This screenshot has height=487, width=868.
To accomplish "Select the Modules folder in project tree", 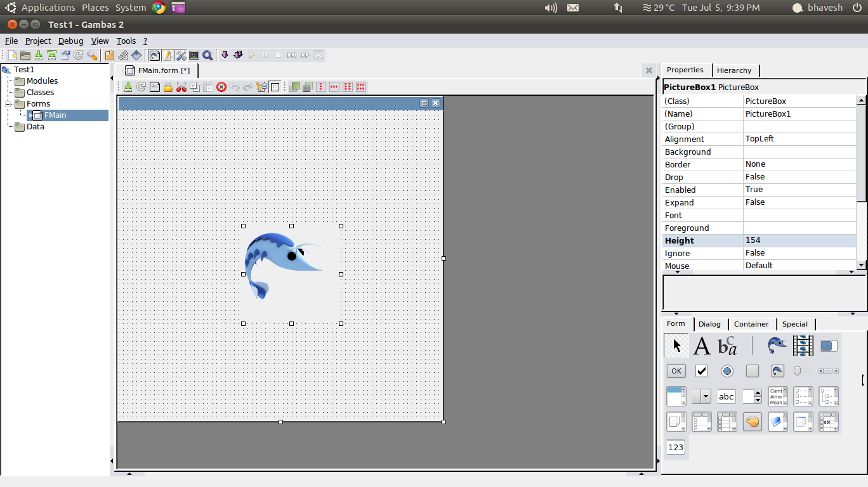I will (42, 81).
